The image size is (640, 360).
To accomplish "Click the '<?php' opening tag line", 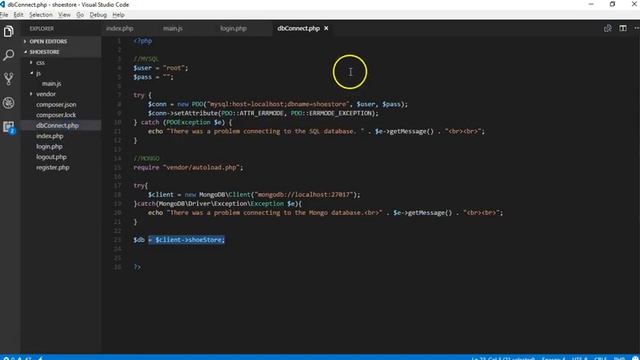I will [x=143, y=41].
